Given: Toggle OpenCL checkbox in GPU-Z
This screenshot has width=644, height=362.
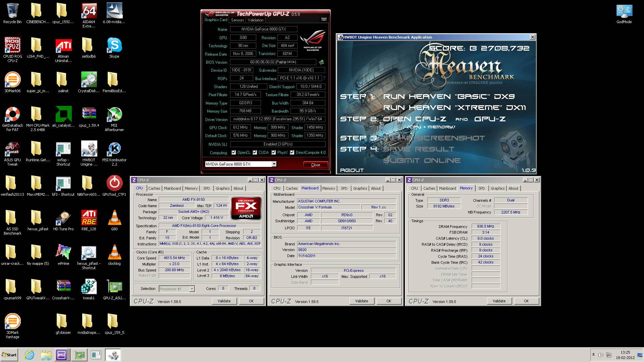Looking at the screenshot, I should [x=233, y=153].
